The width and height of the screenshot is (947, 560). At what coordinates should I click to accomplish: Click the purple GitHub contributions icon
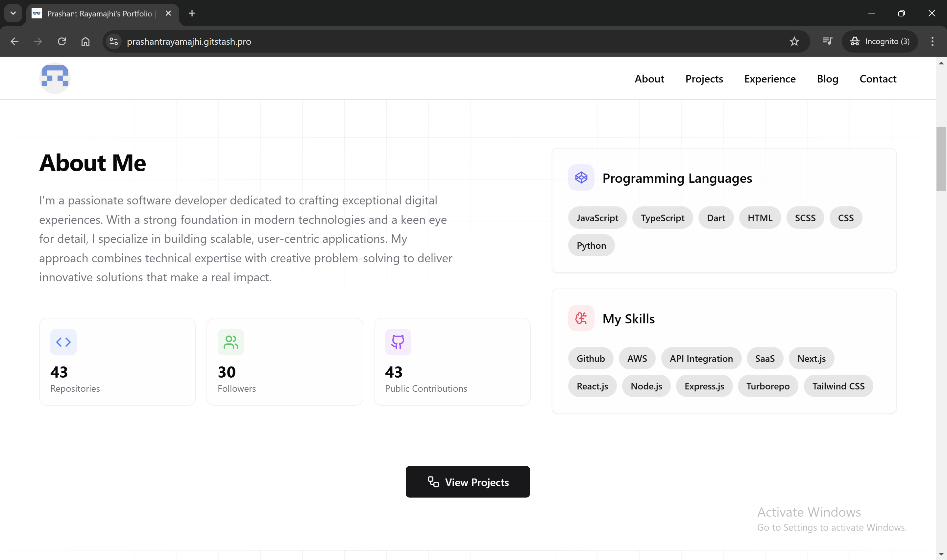pyautogui.click(x=398, y=342)
